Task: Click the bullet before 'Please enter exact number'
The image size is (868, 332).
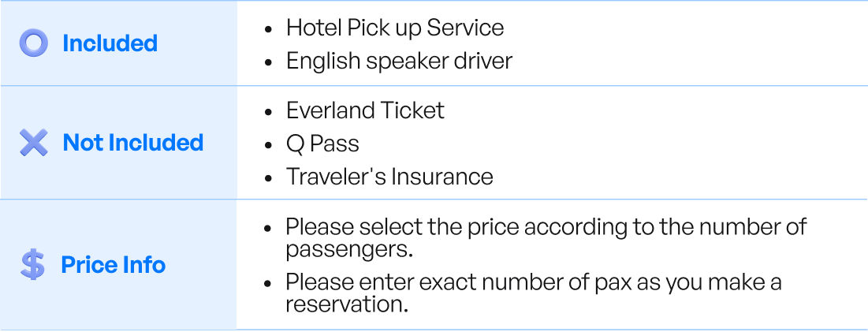Action: tap(270, 284)
